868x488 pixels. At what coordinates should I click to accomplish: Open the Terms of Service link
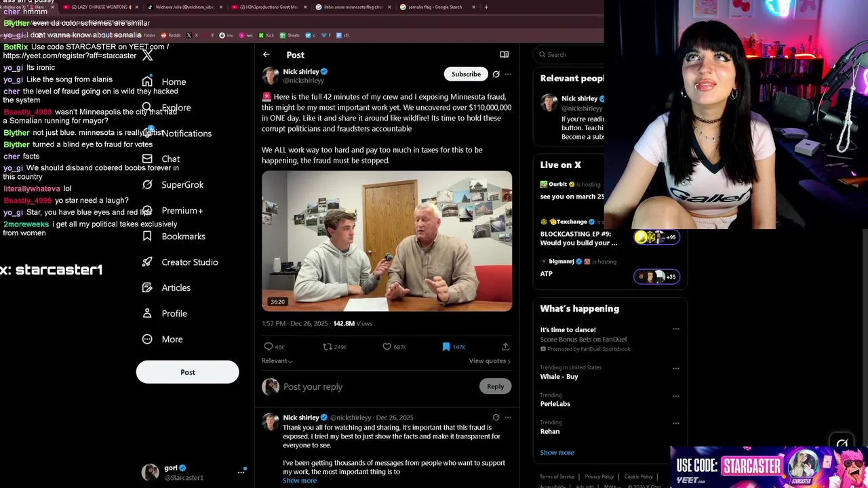pyautogui.click(x=557, y=476)
